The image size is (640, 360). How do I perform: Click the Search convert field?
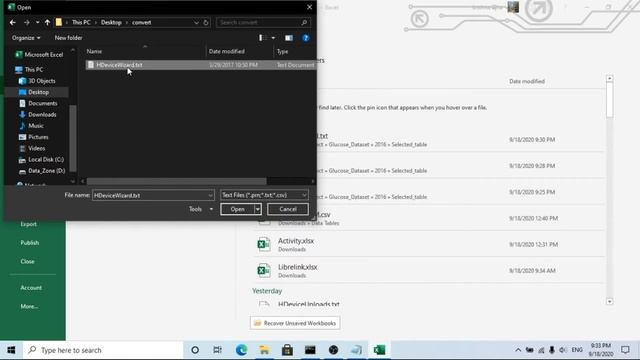263,22
